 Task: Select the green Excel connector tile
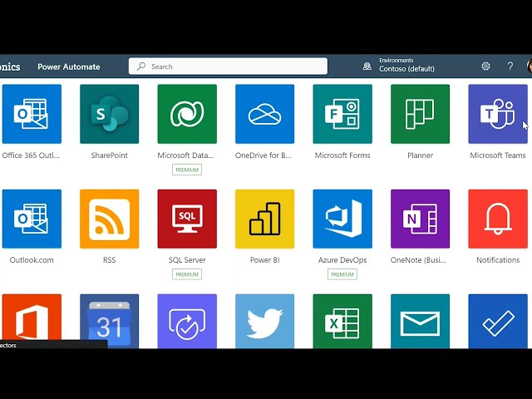[x=342, y=321]
